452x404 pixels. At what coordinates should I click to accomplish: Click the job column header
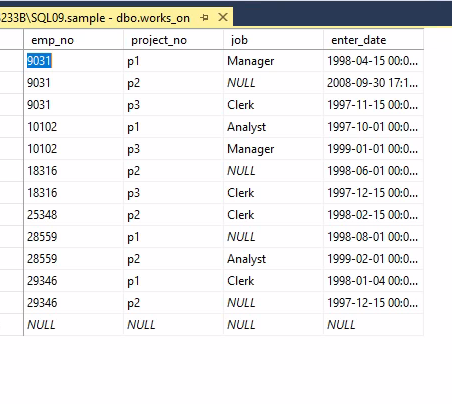click(x=273, y=40)
